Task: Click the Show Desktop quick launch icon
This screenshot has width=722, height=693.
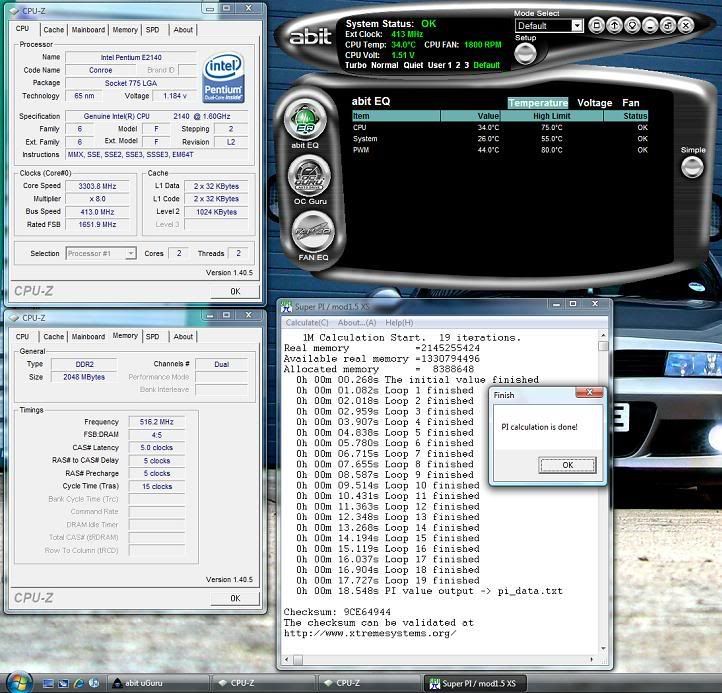Action: pos(48,683)
